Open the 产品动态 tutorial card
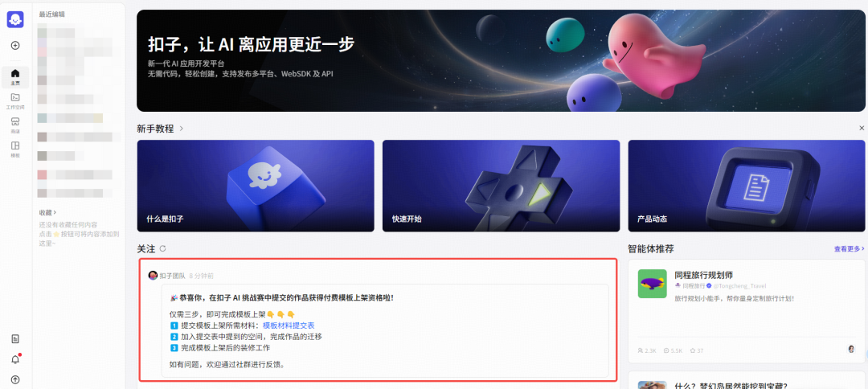 746,186
